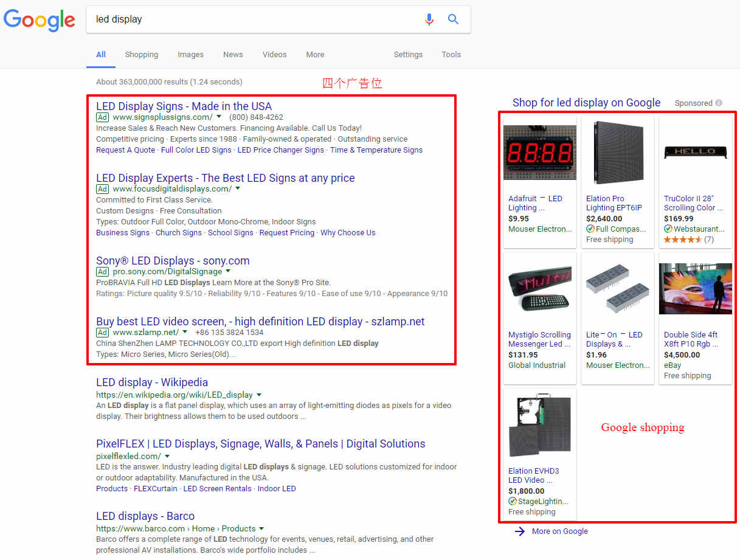Click the More on Google arrow icon
The height and width of the screenshot is (560, 740).
519,531
